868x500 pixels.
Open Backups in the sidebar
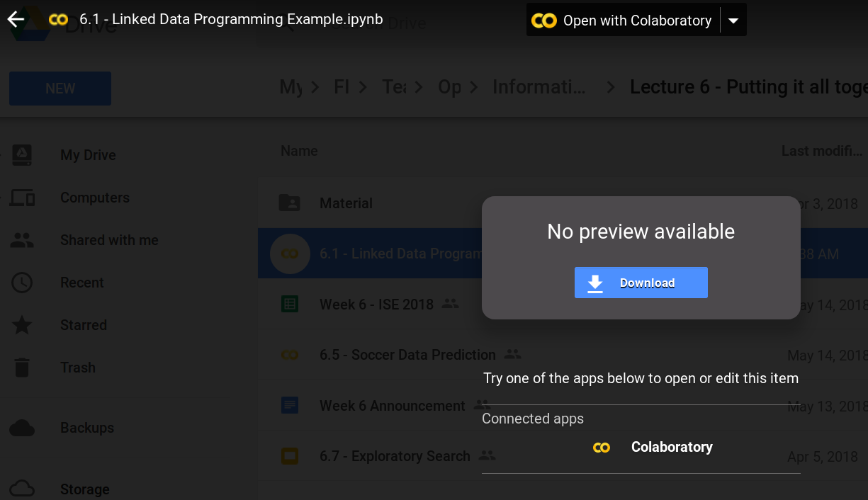pos(87,428)
